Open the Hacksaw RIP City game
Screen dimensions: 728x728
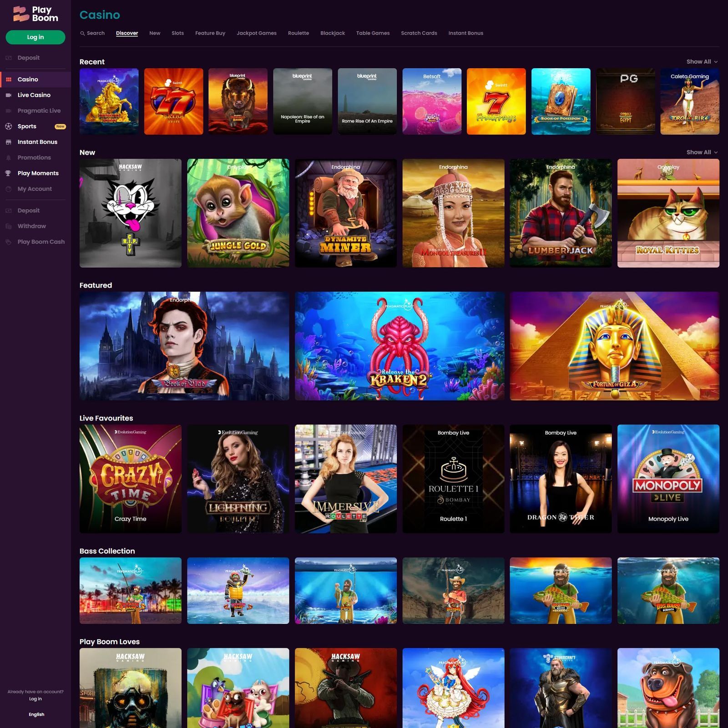pyautogui.click(x=131, y=213)
